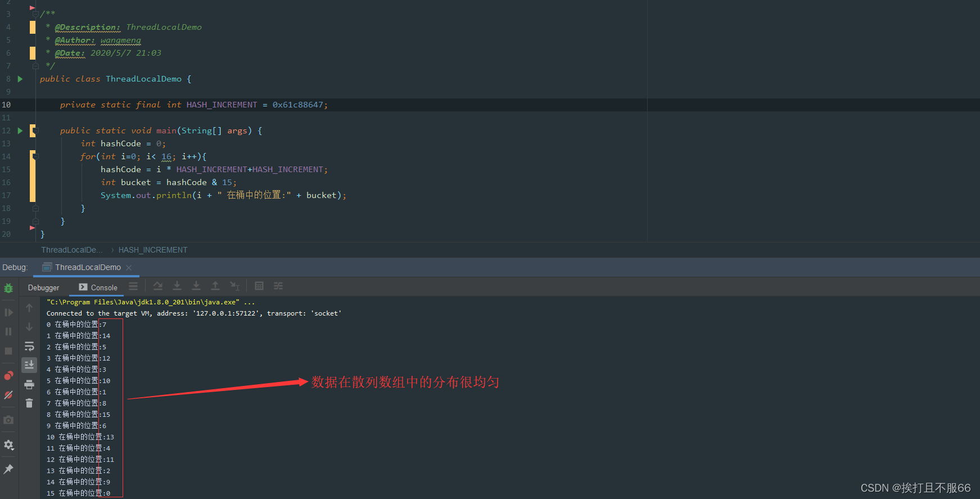This screenshot has height=499, width=980.
Task: Toggle mute breakpoints icon
Action: pos(8,395)
